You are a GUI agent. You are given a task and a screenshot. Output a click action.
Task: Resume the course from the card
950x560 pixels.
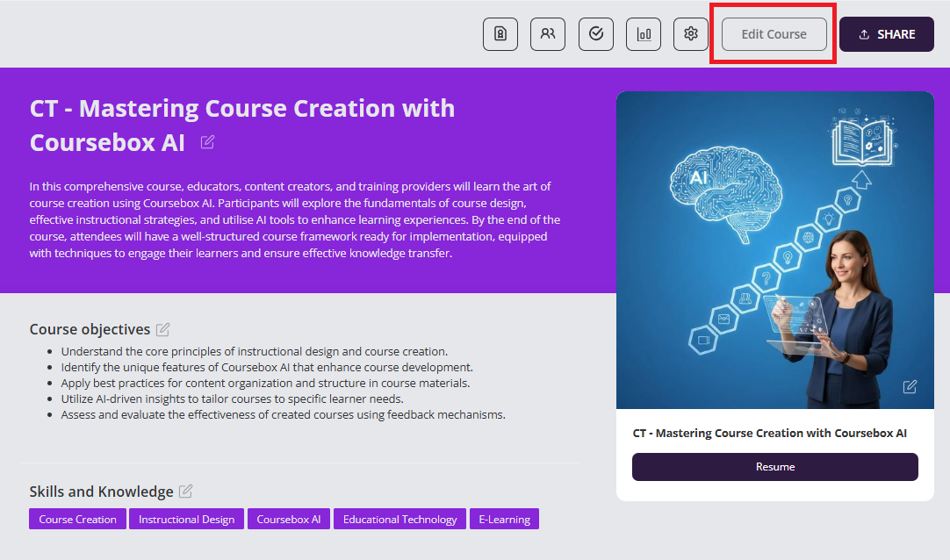(x=774, y=467)
